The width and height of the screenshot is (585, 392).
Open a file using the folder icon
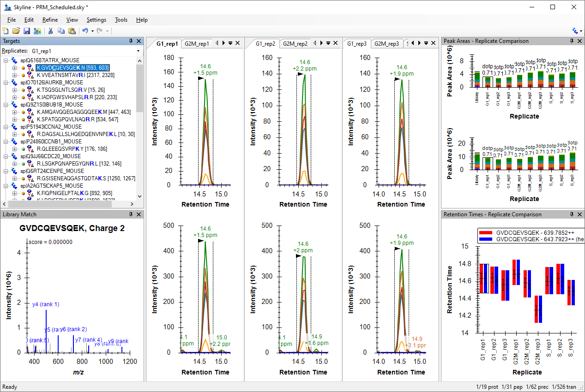pos(16,31)
